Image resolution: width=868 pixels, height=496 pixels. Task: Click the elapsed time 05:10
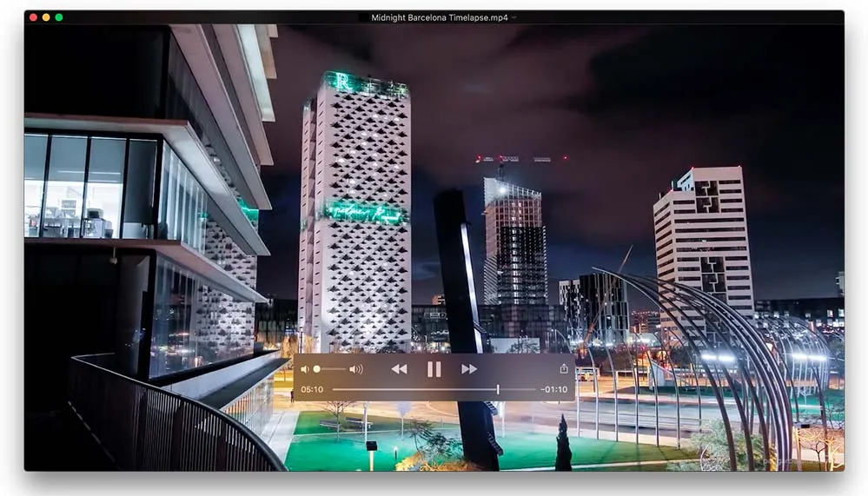(x=312, y=390)
